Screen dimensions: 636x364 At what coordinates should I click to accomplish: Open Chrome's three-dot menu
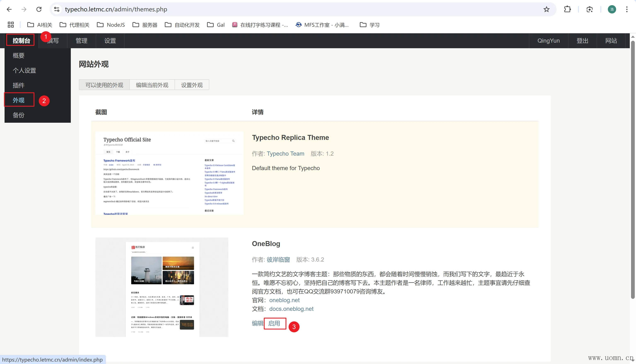coord(627,9)
